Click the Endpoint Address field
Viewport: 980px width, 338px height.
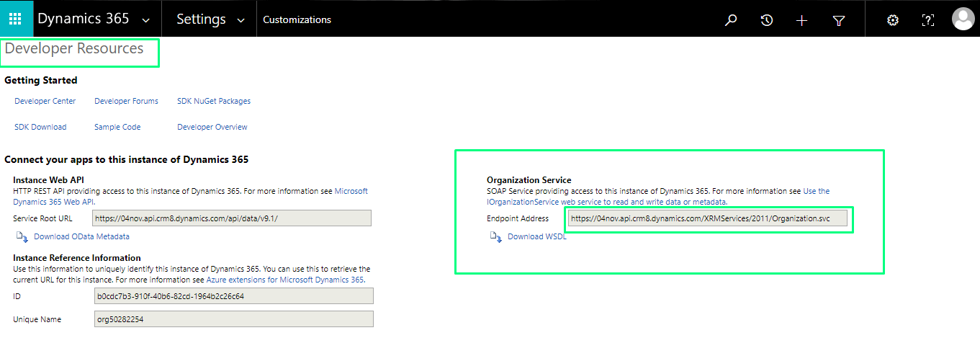pos(707,218)
